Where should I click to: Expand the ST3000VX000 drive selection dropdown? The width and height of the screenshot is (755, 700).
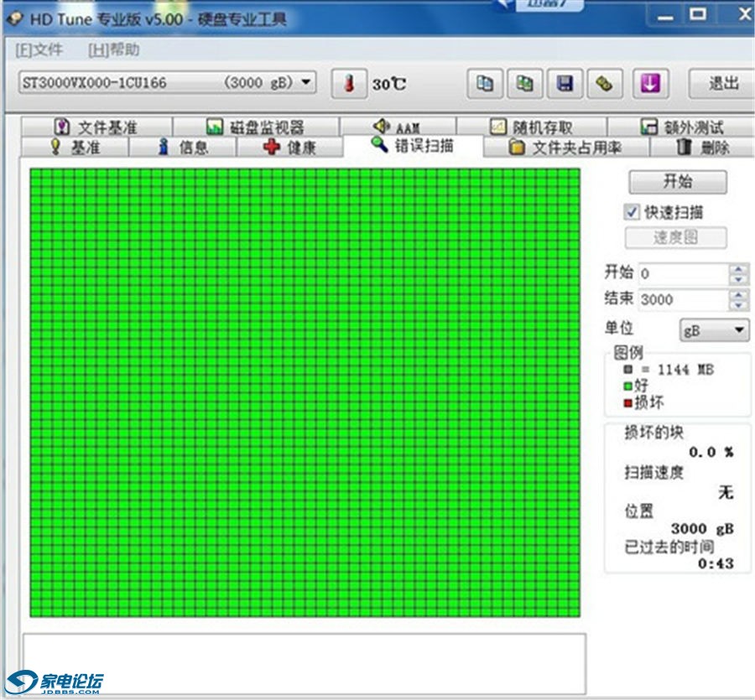(306, 82)
